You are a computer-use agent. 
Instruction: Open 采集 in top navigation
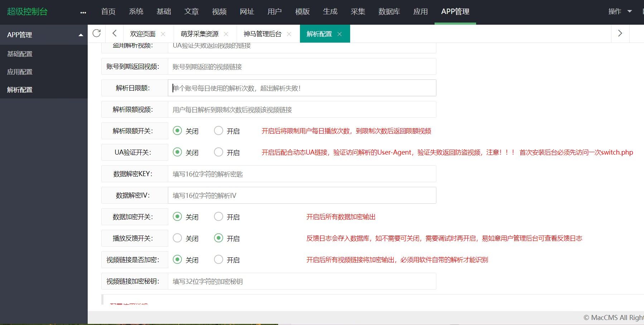[358, 11]
